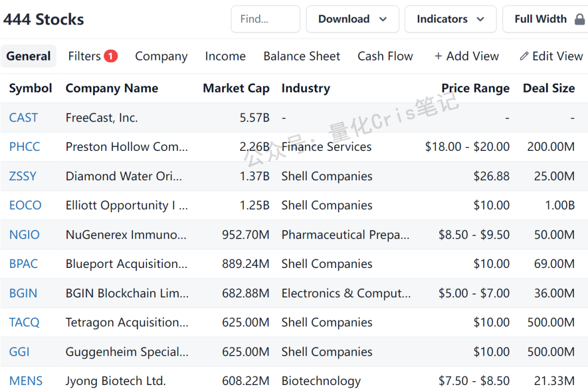588x391 pixels.
Task: Switch to the General tab
Action: pos(28,56)
